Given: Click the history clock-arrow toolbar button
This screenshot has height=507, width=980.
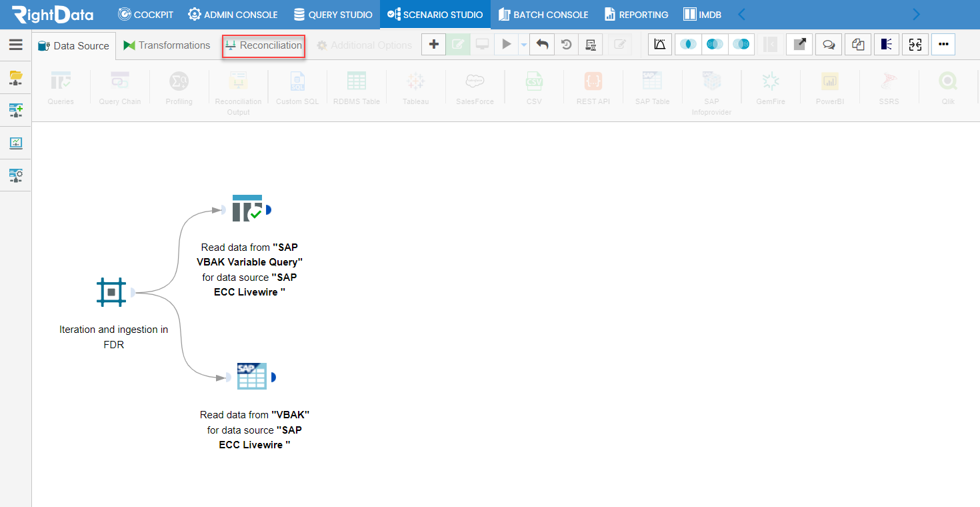Looking at the screenshot, I should pos(566,45).
